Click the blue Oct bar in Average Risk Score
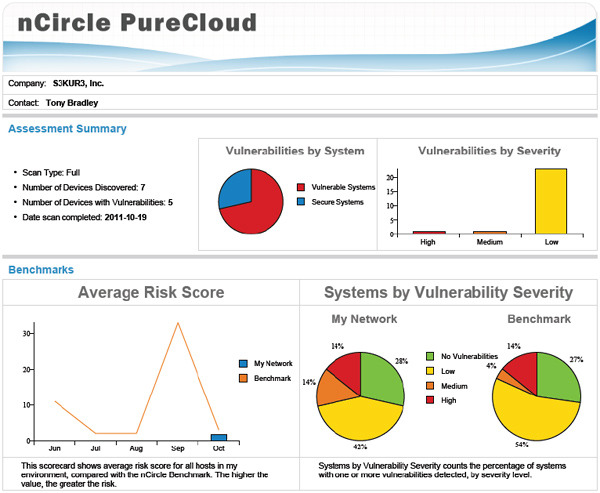 (219, 437)
